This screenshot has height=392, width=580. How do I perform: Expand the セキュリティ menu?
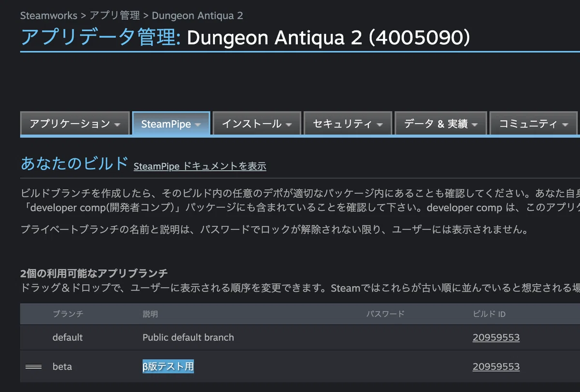pos(348,124)
